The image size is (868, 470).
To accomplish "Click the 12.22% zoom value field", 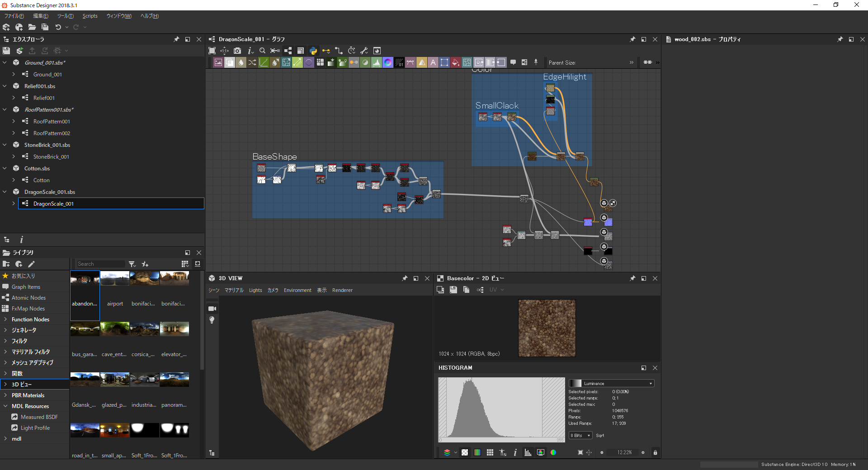I will pos(624,452).
